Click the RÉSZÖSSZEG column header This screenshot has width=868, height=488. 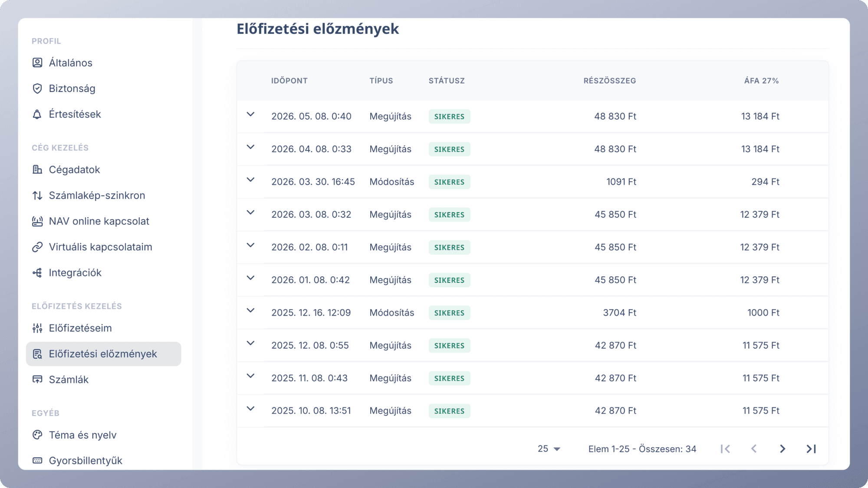coord(610,81)
